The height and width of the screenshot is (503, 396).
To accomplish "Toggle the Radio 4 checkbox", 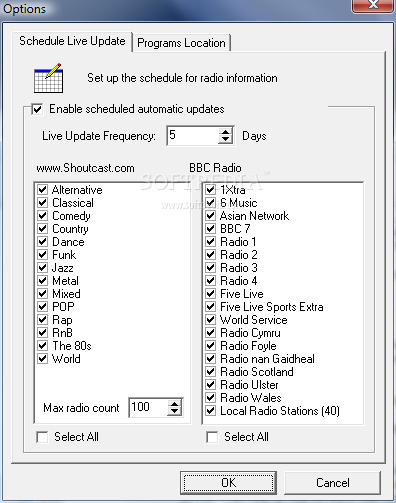I will pos(210,281).
